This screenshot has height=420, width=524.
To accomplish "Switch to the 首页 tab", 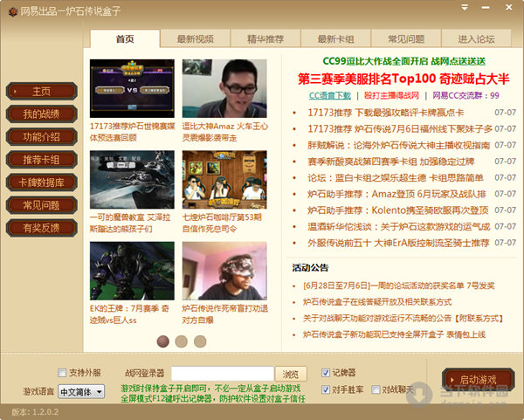I will tap(125, 38).
